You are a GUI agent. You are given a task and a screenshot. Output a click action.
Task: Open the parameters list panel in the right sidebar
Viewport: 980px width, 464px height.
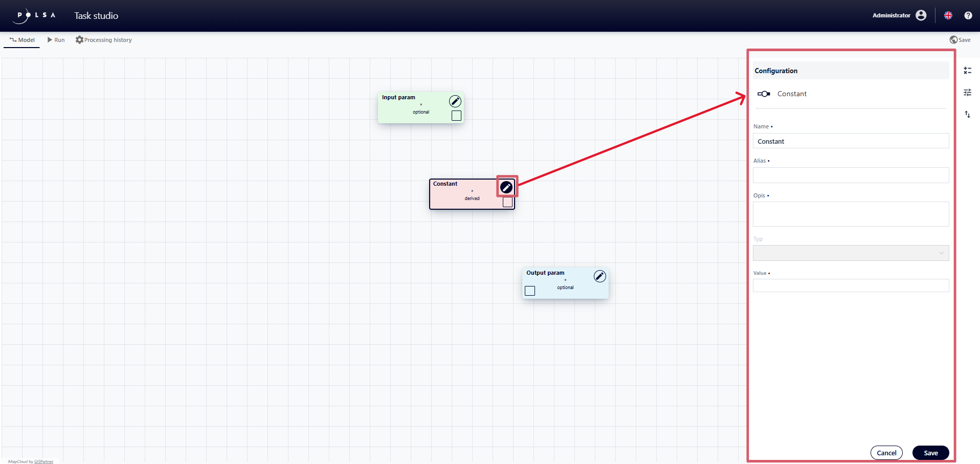click(967, 70)
